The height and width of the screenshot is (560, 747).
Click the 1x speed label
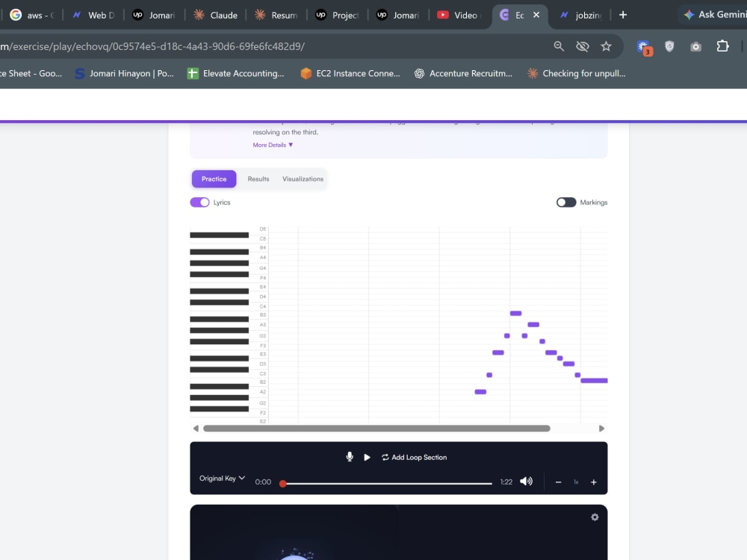pos(576,482)
